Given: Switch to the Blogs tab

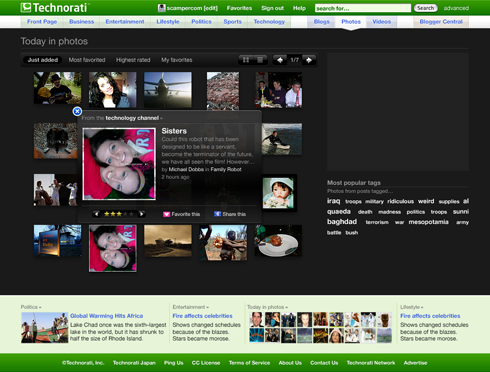Looking at the screenshot, I should [x=321, y=22].
